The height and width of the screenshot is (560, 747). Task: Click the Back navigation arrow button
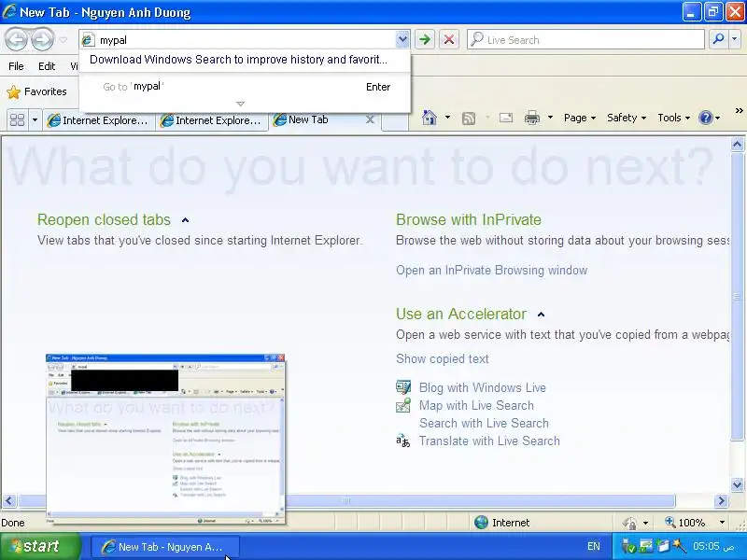click(17, 39)
